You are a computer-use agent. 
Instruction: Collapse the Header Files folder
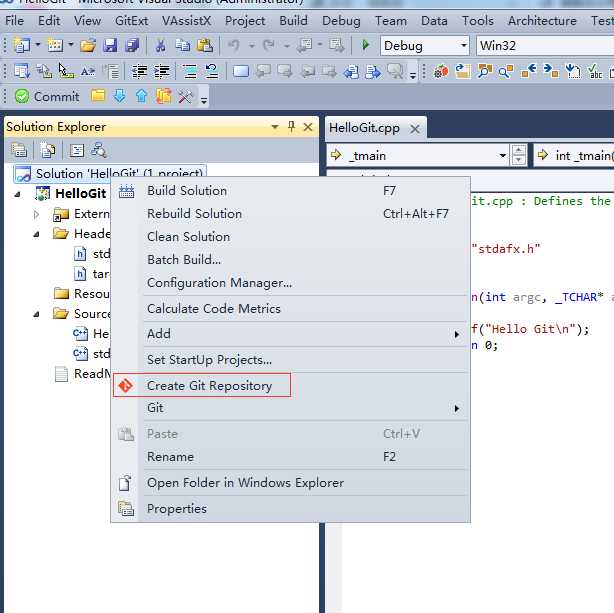click(36, 235)
